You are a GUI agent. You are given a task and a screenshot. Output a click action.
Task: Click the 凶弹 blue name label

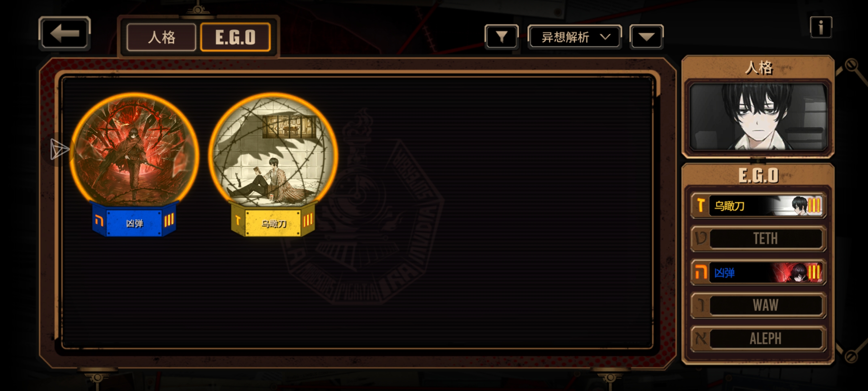coord(134,223)
